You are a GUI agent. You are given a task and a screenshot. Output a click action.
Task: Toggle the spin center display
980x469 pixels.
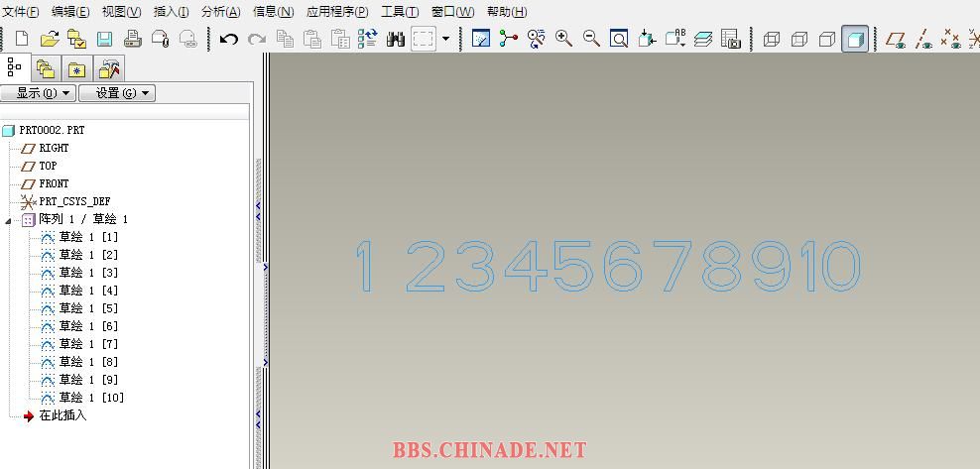[x=508, y=40]
